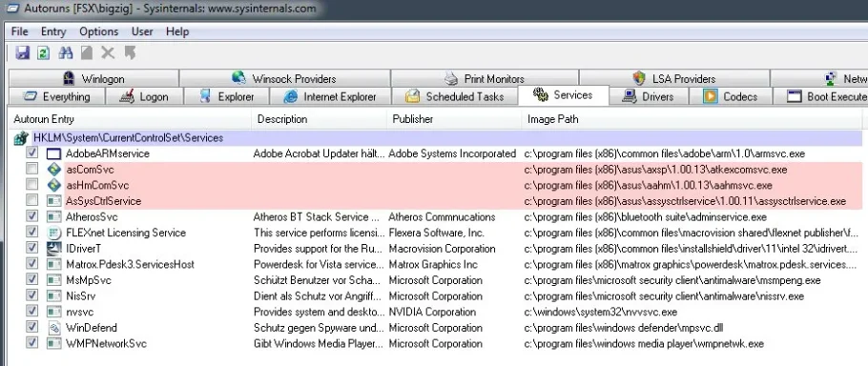Switch to the Explorer tab

pos(226,97)
